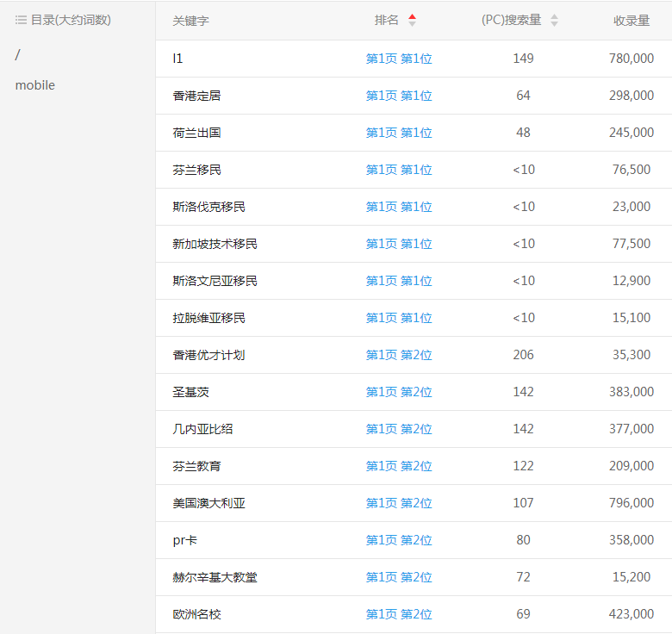
Task: Click the 收录量 column header
Action: 632,21
